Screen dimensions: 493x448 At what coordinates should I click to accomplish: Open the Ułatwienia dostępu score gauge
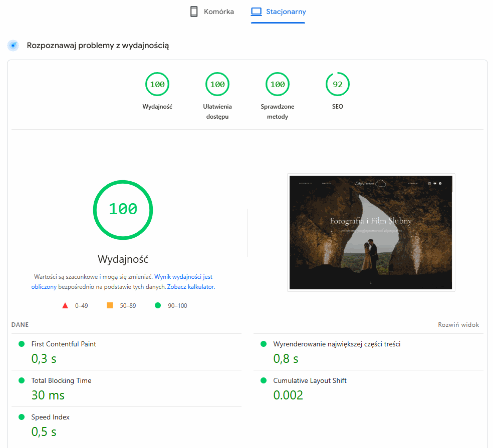coord(217,84)
